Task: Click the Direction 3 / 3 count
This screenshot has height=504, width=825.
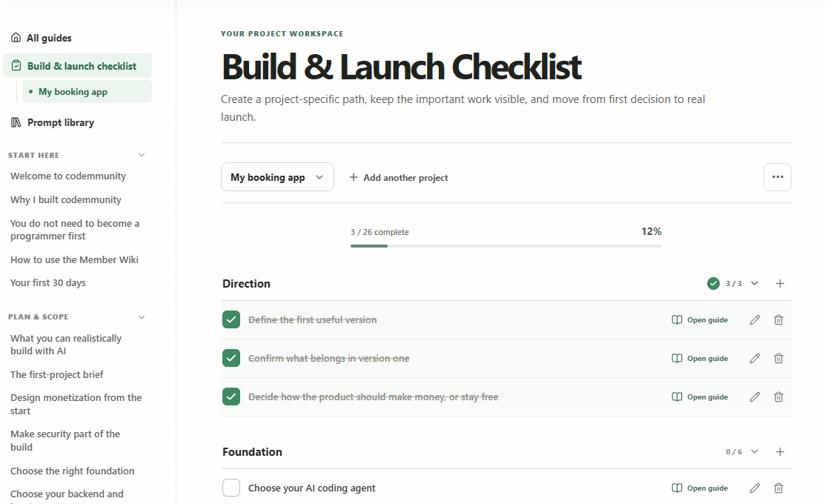Action: click(x=734, y=284)
